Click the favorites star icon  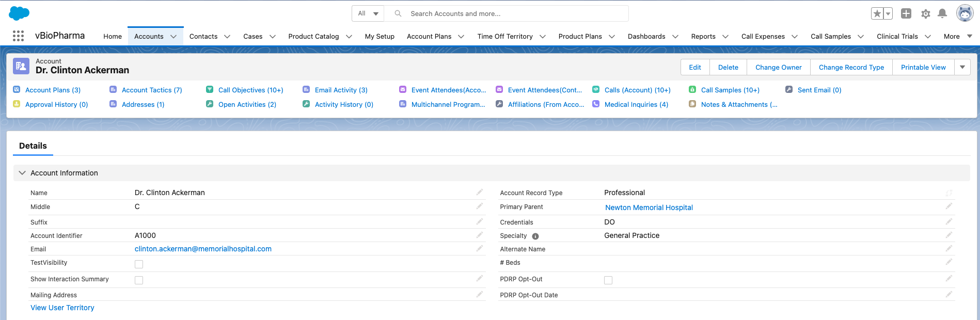877,14
